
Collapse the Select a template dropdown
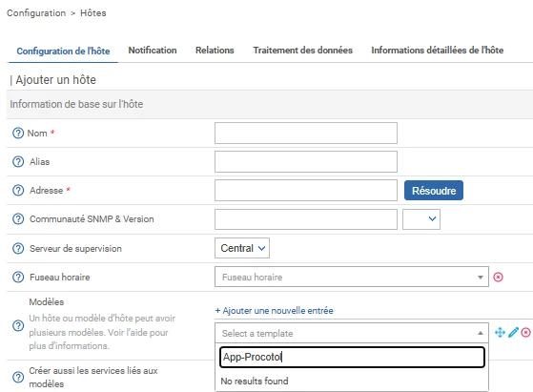pyautogui.click(x=352, y=333)
